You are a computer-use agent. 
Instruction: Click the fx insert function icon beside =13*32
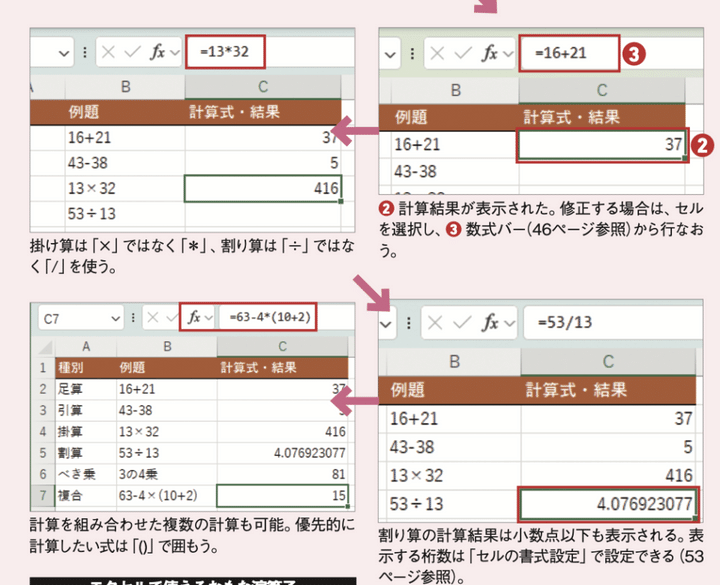click(157, 51)
